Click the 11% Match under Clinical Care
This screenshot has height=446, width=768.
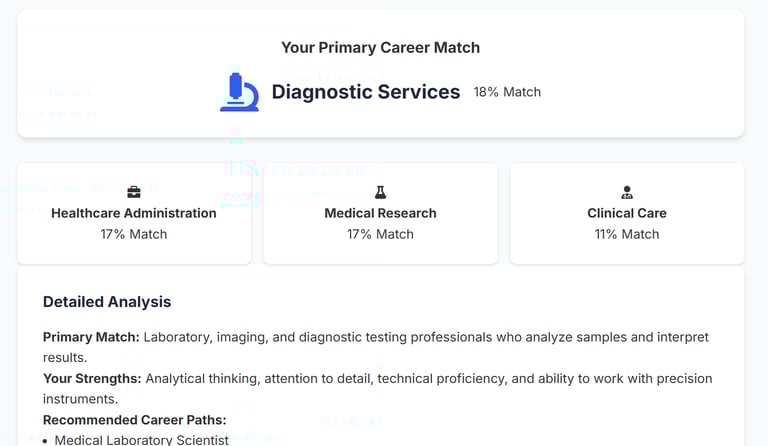pyautogui.click(x=627, y=234)
